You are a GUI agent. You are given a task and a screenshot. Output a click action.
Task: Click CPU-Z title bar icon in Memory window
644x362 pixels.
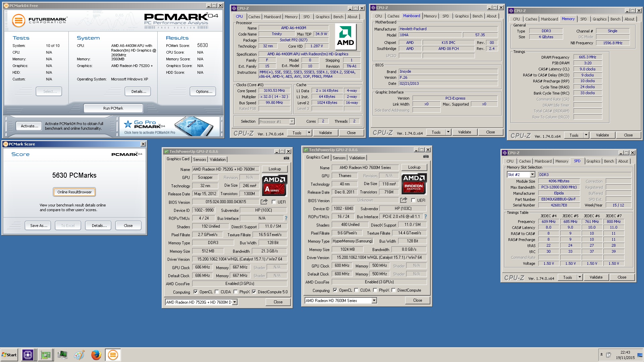point(512,11)
